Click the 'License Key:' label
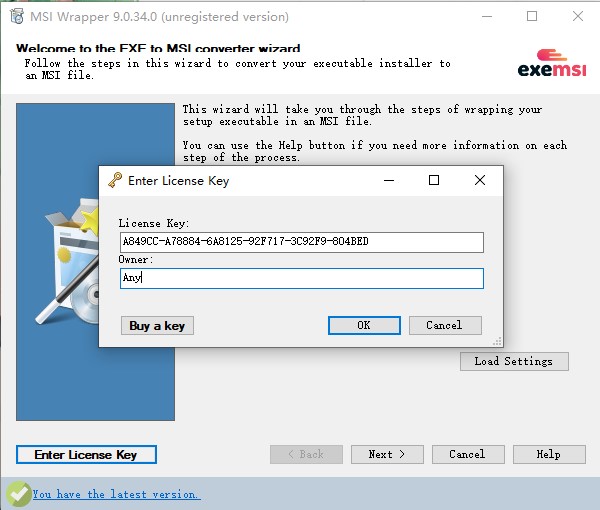 pos(154,223)
